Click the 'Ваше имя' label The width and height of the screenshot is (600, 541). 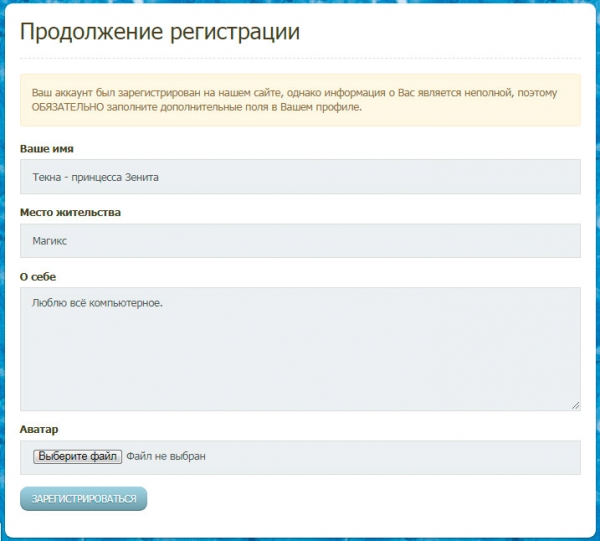pos(47,149)
